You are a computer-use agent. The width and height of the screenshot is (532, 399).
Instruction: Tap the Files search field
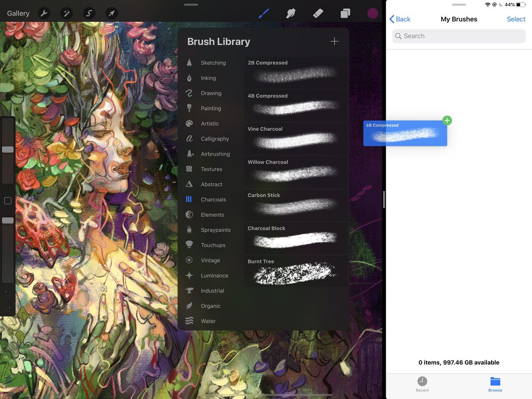[x=459, y=36]
